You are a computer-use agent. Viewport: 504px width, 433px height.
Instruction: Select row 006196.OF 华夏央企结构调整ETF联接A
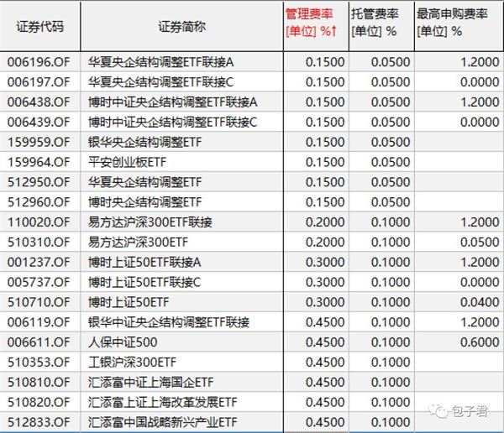click(x=252, y=62)
